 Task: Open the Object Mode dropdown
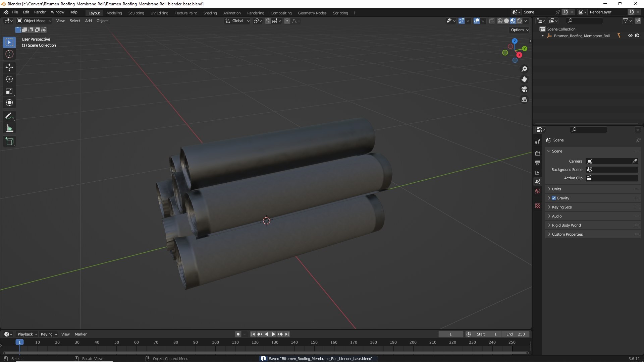click(x=34, y=21)
